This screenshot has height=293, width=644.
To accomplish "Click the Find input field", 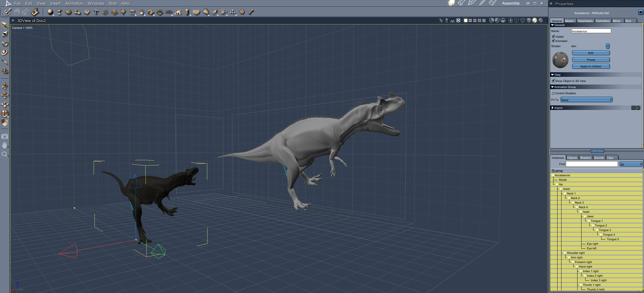I will [x=592, y=164].
